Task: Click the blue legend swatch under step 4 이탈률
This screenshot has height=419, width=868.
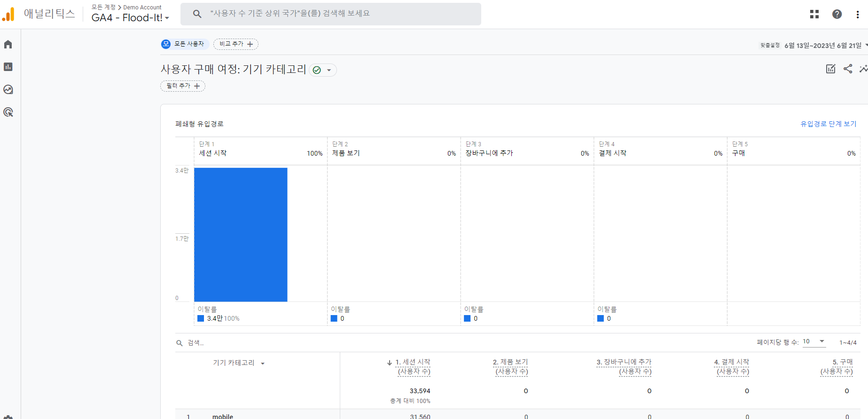Action: point(601,318)
